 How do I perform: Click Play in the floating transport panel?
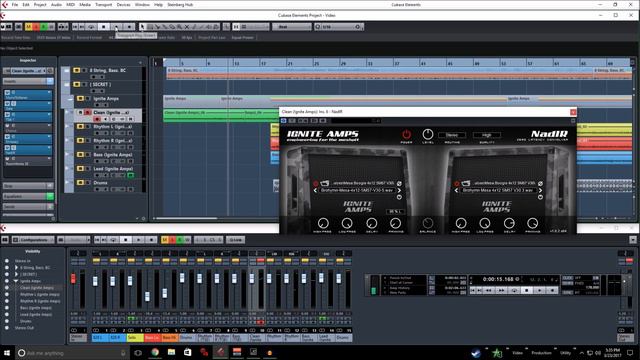(540, 290)
